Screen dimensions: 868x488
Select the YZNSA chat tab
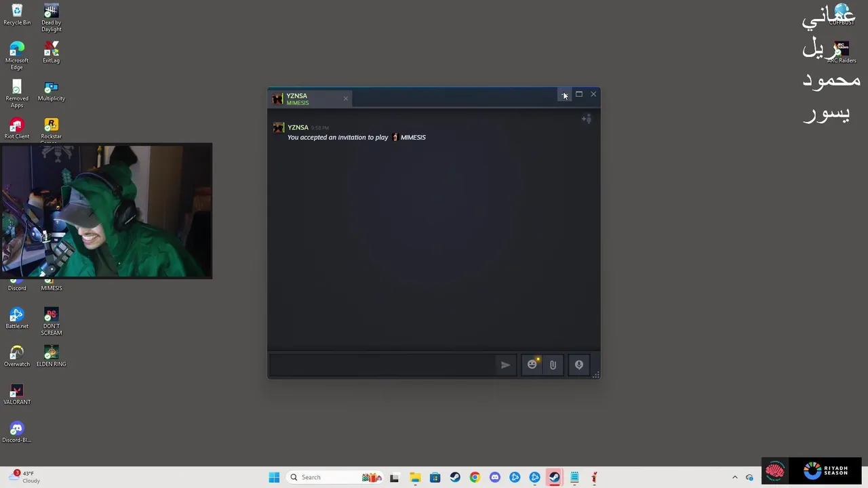pos(310,99)
